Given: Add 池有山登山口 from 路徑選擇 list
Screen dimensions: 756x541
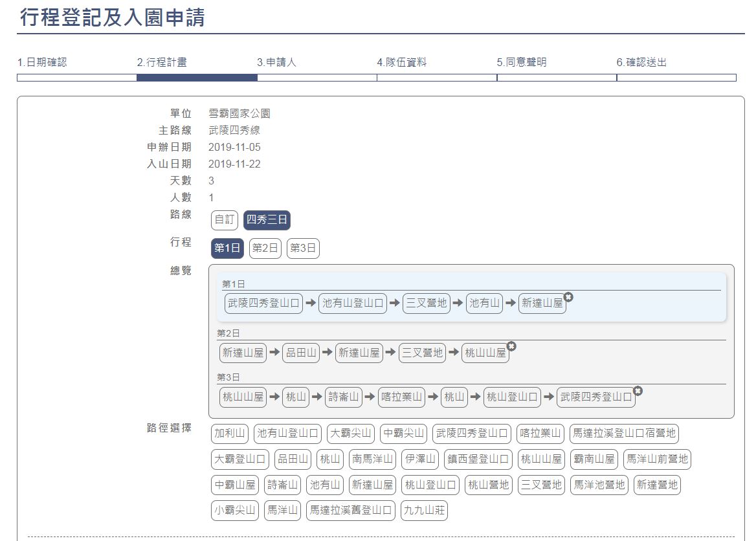Looking at the screenshot, I should [x=288, y=434].
